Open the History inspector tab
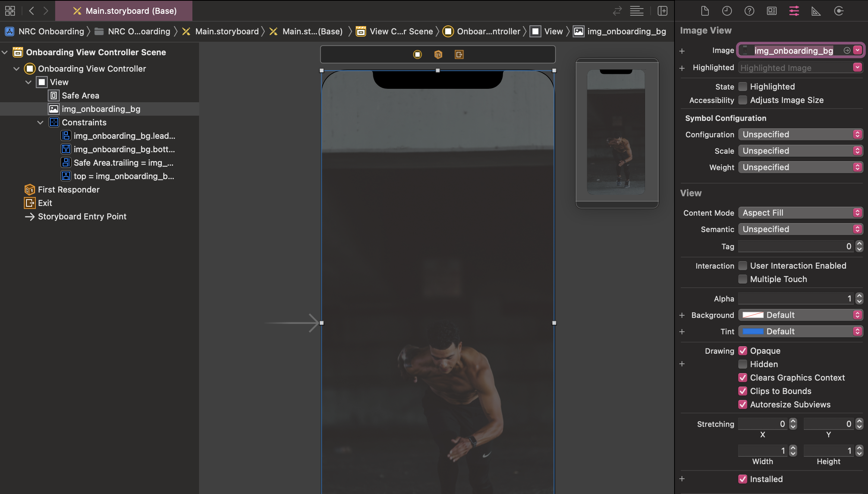This screenshot has width=868, height=494. pyautogui.click(x=727, y=11)
